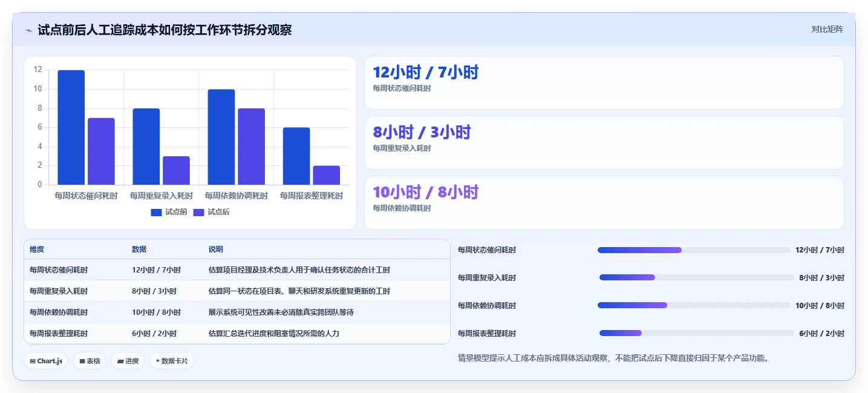Click the 试点前 bar for 每周报表整理耗时
This screenshot has width=868, height=393.
point(296,156)
